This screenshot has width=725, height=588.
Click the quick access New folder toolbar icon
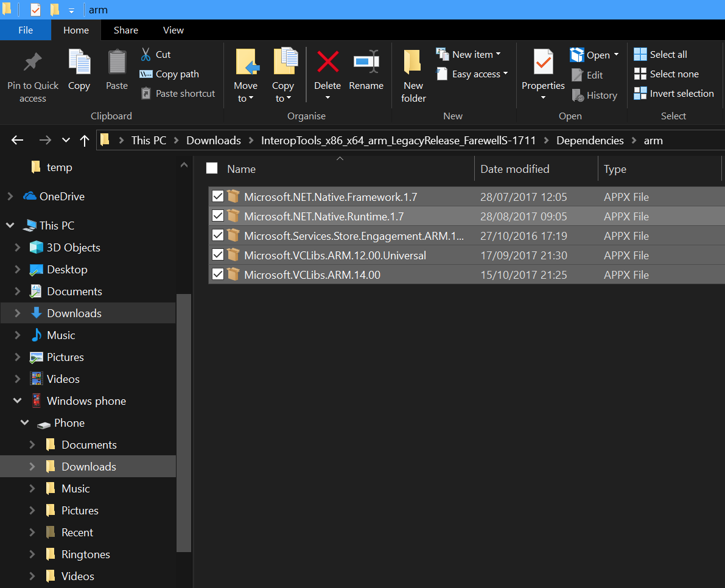coord(55,9)
